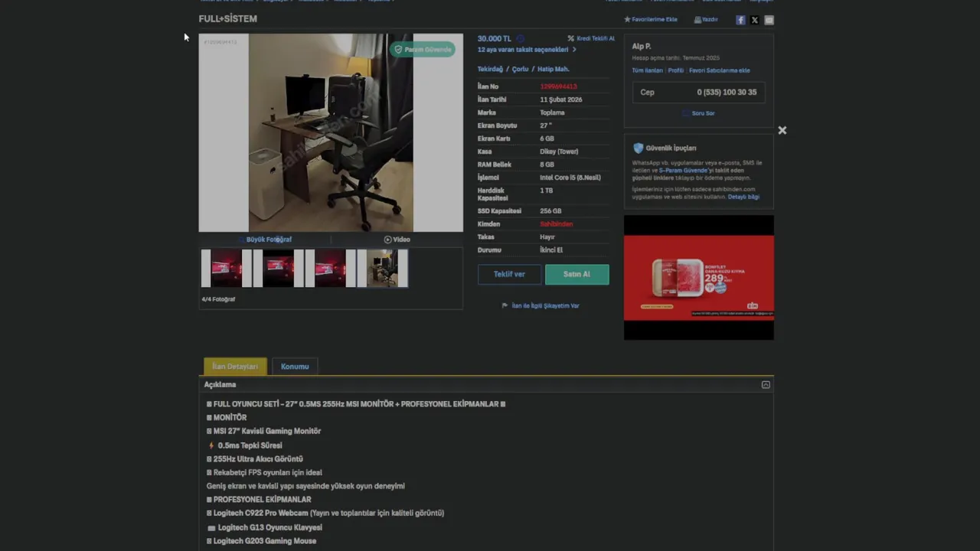Image resolution: width=980 pixels, height=551 pixels.
Task: Click the Logitech C922 Pro Webcam line
Action: 325,514
